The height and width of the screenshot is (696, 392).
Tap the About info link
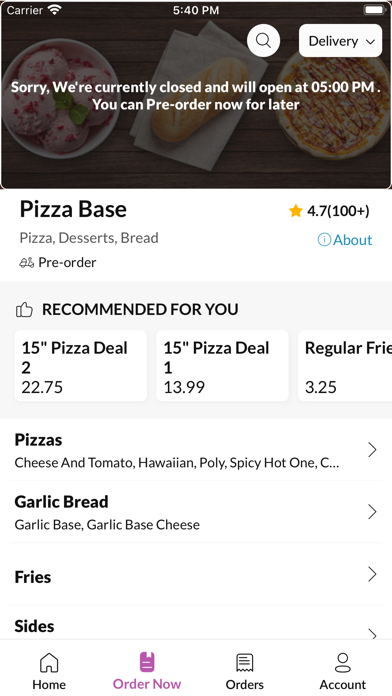click(345, 240)
